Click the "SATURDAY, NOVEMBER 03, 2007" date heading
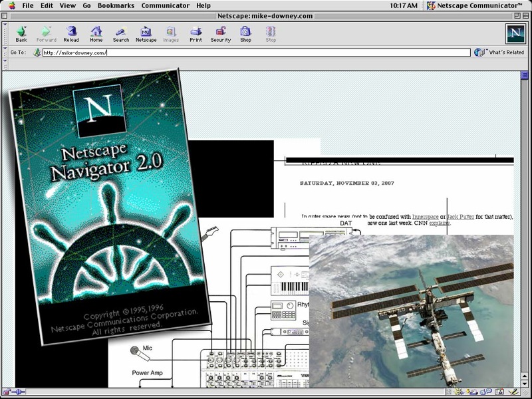532x399 pixels. click(x=346, y=184)
